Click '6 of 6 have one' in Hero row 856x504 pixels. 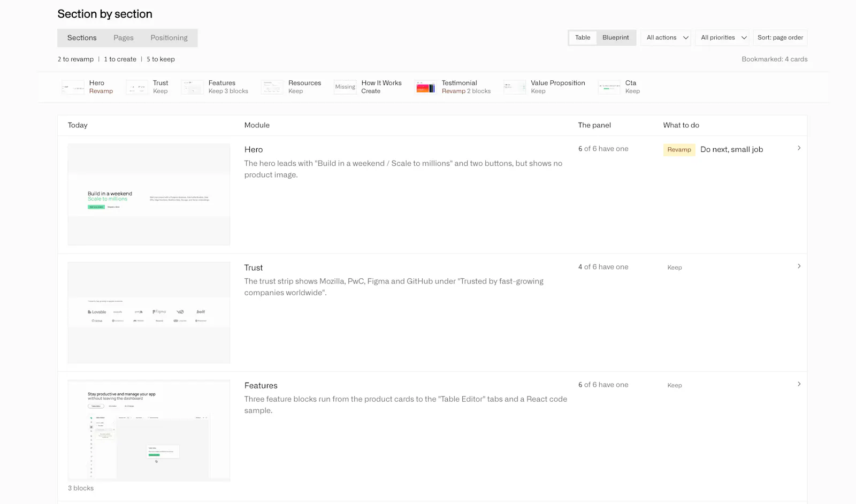[x=603, y=149]
